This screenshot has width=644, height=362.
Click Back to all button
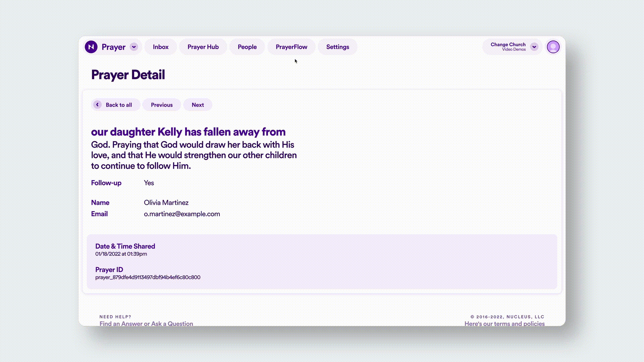click(x=119, y=105)
